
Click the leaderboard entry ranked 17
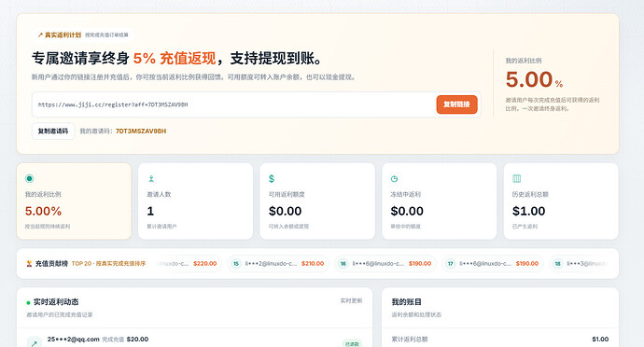(493, 264)
